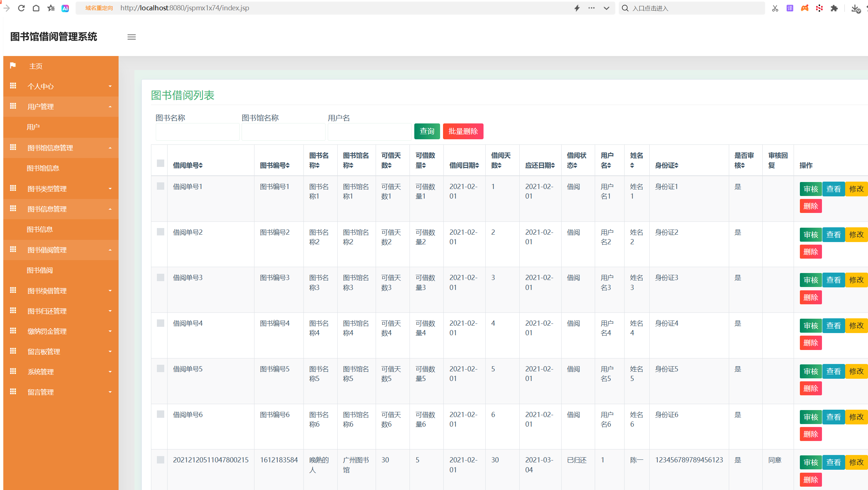Tick the select-all checkbox in table header

(x=161, y=163)
